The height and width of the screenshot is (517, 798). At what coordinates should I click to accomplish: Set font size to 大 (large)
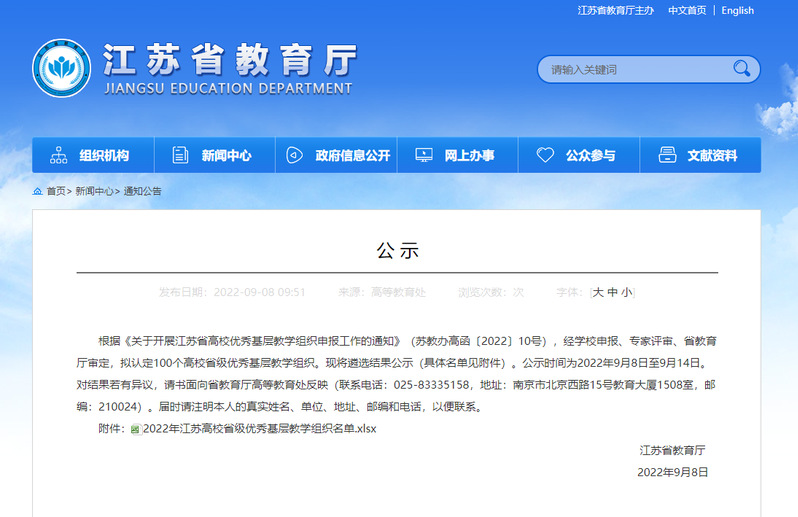point(598,292)
